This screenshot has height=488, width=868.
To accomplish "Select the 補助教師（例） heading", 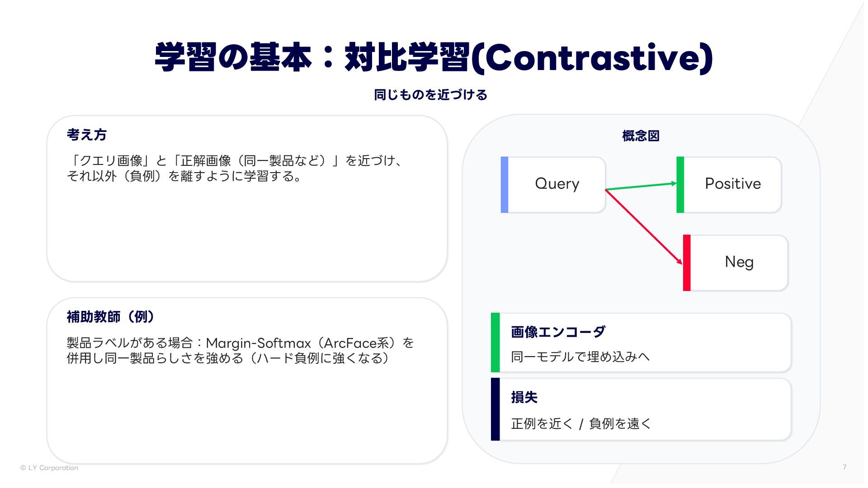I will point(111,317).
